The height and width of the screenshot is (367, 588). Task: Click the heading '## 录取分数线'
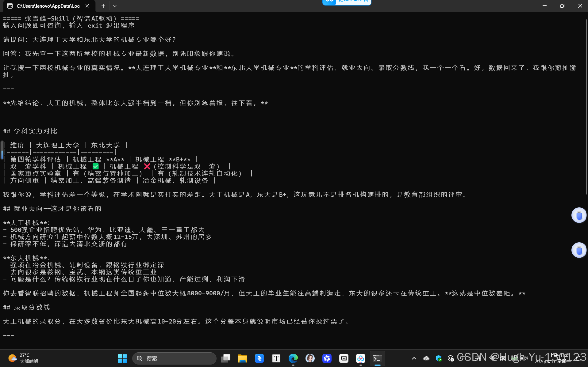tap(27, 307)
